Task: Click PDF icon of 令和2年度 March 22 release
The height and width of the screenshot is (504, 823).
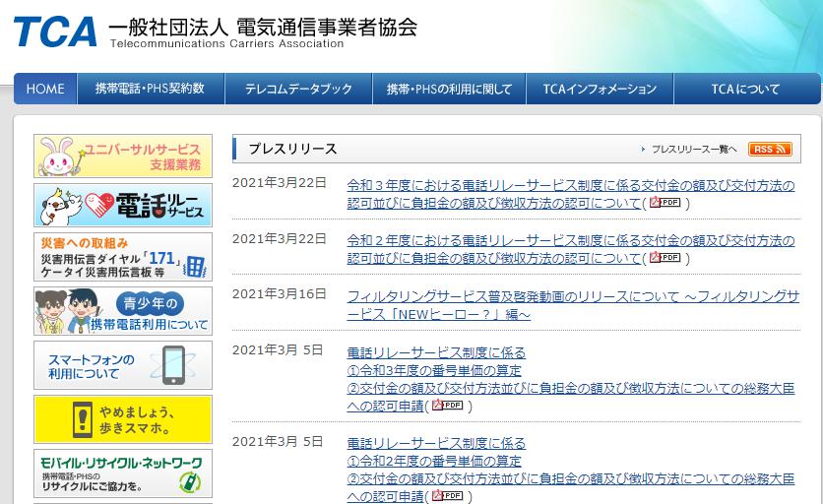Action: (x=665, y=257)
